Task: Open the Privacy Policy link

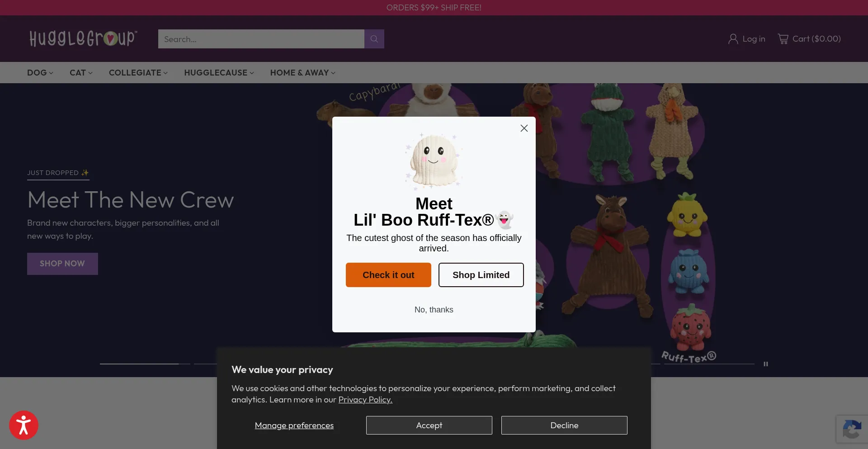Action: tap(365, 400)
